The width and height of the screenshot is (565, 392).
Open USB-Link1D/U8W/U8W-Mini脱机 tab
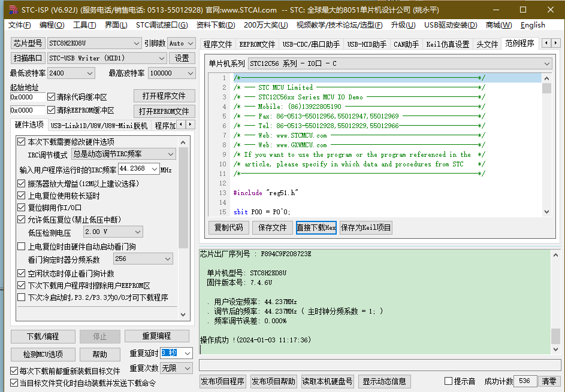tap(99, 126)
